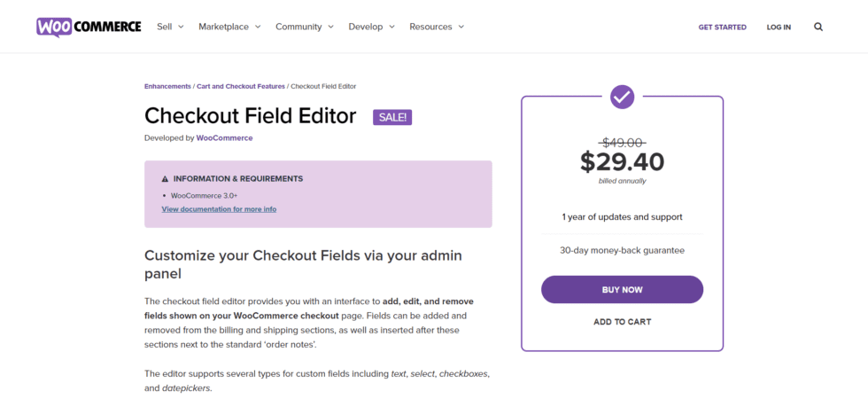
Task: Click the SALE! badge next to title
Action: click(392, 117)
